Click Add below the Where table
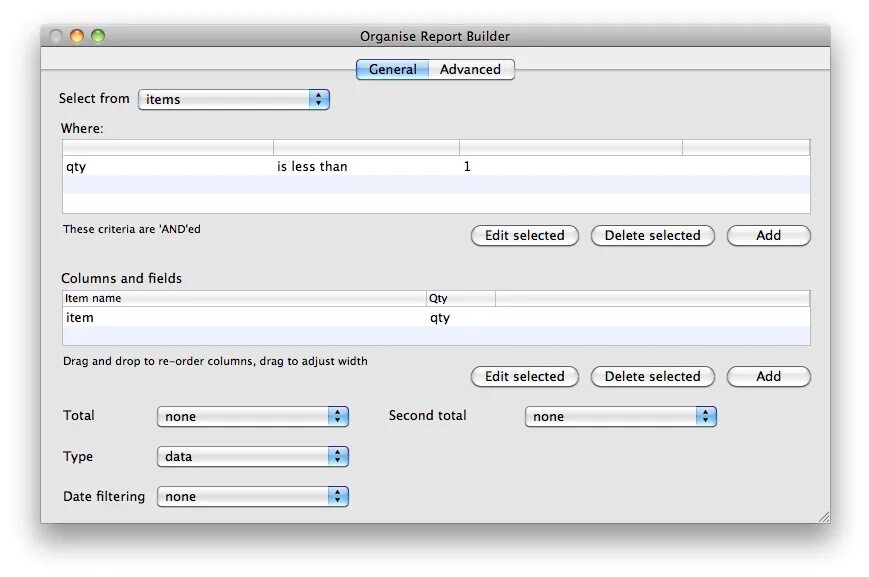This screenshot has height=577, width=869. point(768,236)
